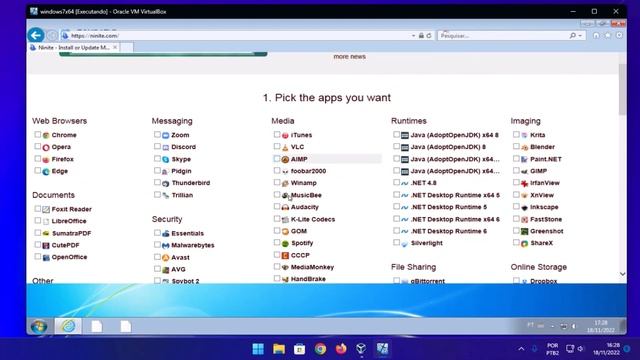This screenshot has width=640, height=360.
Task: Switch to the Ninite browser tab
Action: pyautogui.click(x=73, y=47)
